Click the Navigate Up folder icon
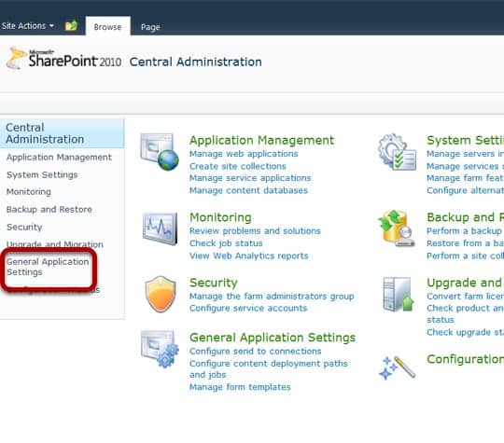 71,25
